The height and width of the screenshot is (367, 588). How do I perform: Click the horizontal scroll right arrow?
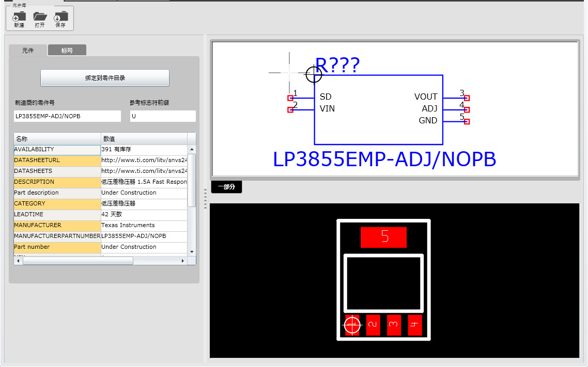[x=182, y=261]
